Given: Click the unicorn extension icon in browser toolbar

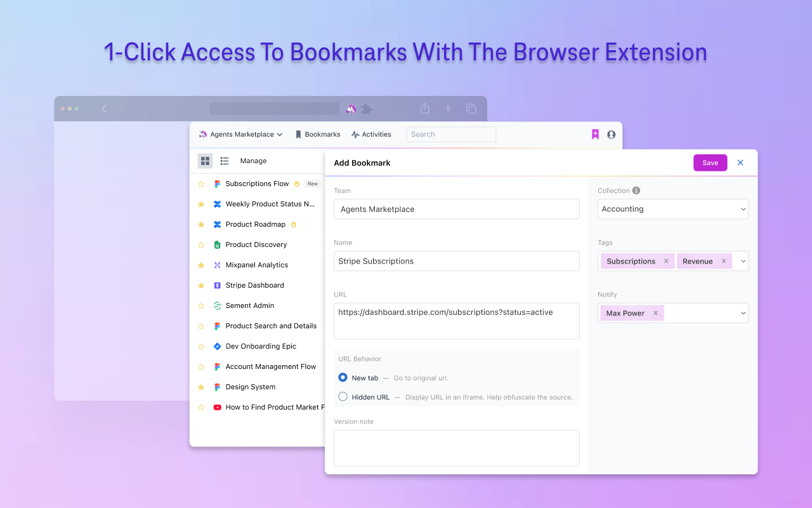Looking at the screenshot, I should coord(351,109).
